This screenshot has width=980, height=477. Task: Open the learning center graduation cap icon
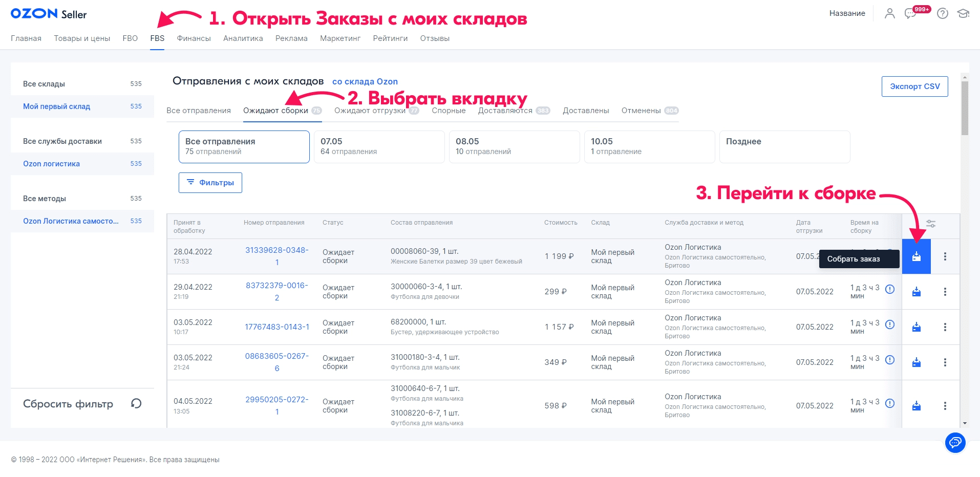(963, 14)
